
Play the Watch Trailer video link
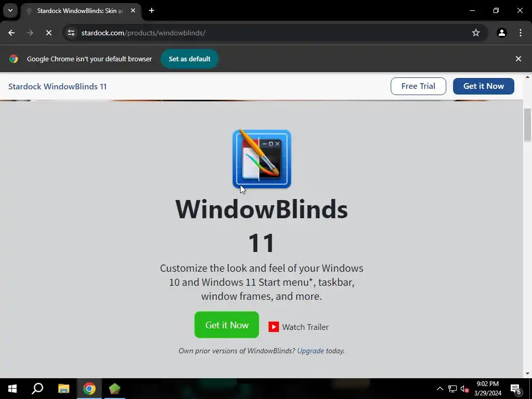pyautogui.click(x=299, y=327)
